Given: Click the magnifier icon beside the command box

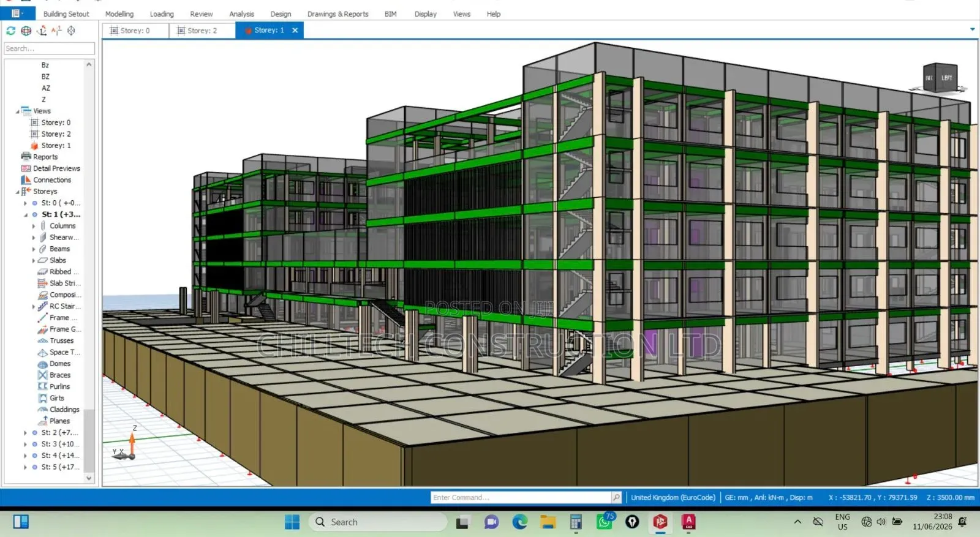Looking at the screenshot, I should tap(616, 498).
